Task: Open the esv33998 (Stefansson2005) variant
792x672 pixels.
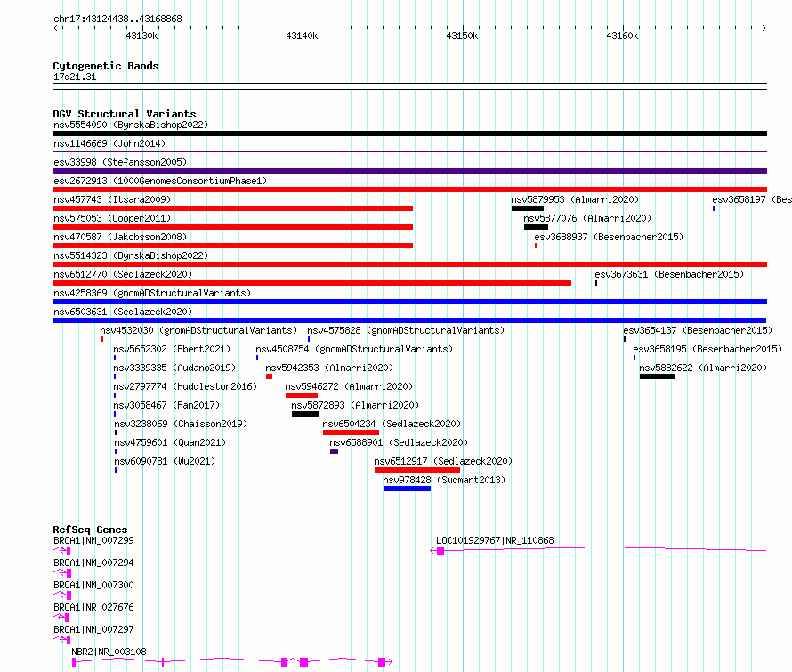Action: (120, 162)
